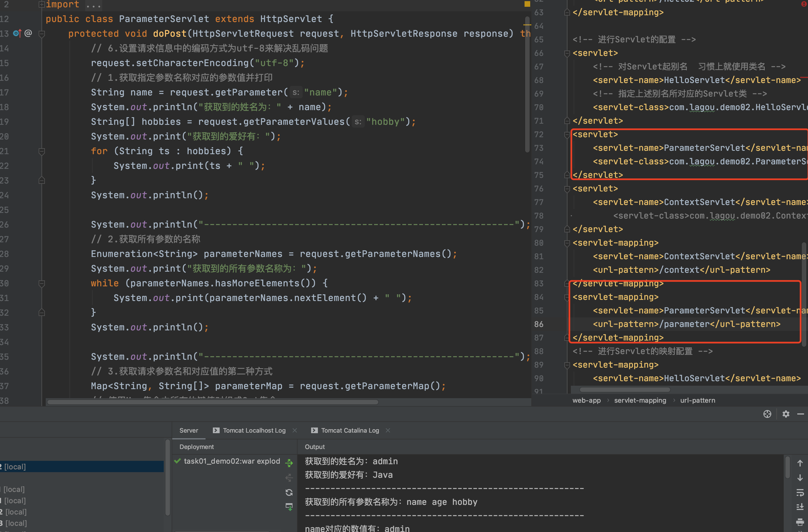Switch to the Server tab

188,430
